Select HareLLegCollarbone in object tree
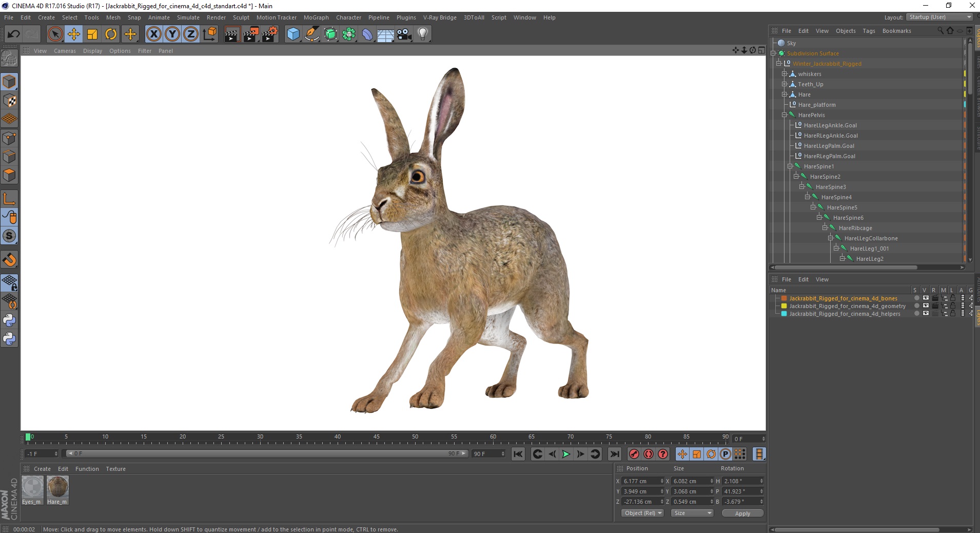The image size is (980, 533). [x=871, y=238]
